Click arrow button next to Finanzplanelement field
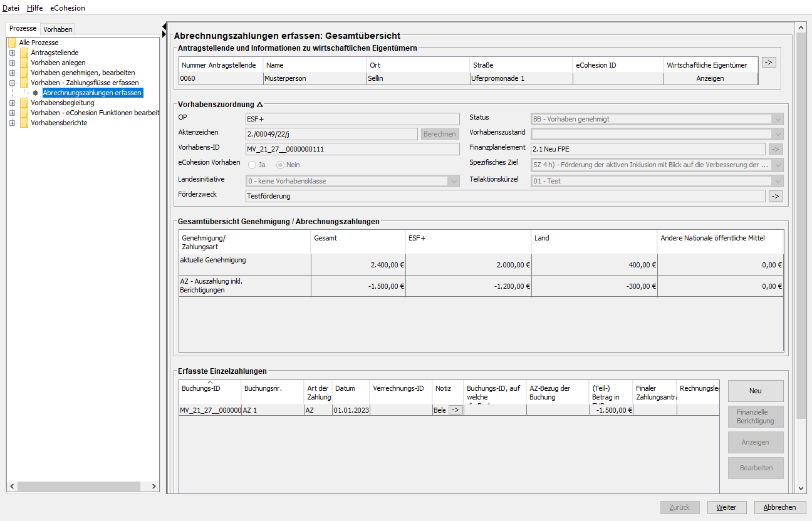Viewport: 812px width, 521px height. click(776, 149)
